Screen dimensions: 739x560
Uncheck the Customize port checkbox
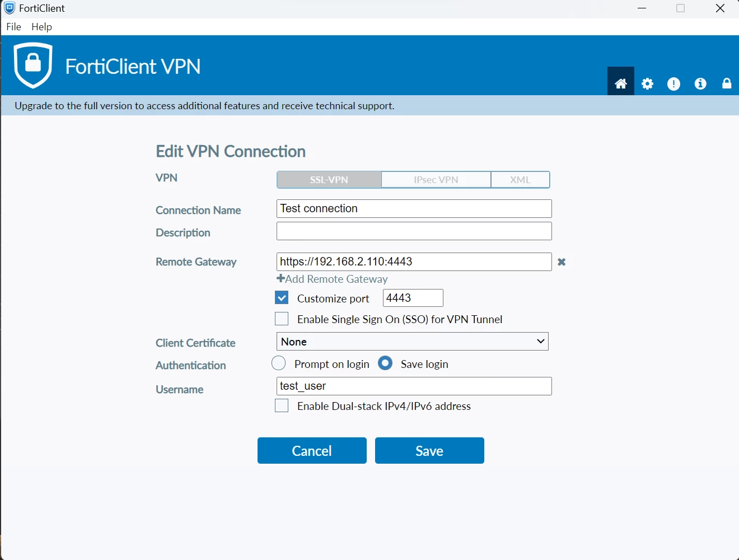pyautogui.click(x=282, y=298)
